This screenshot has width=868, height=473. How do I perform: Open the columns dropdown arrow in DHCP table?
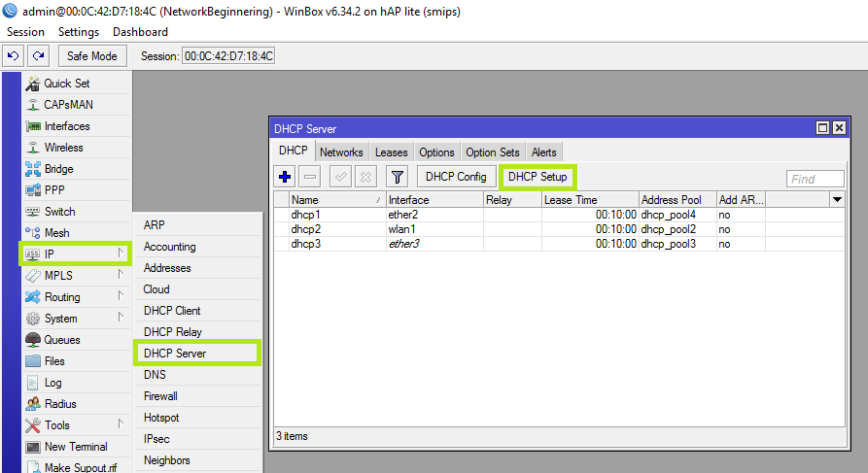point(838,200)
